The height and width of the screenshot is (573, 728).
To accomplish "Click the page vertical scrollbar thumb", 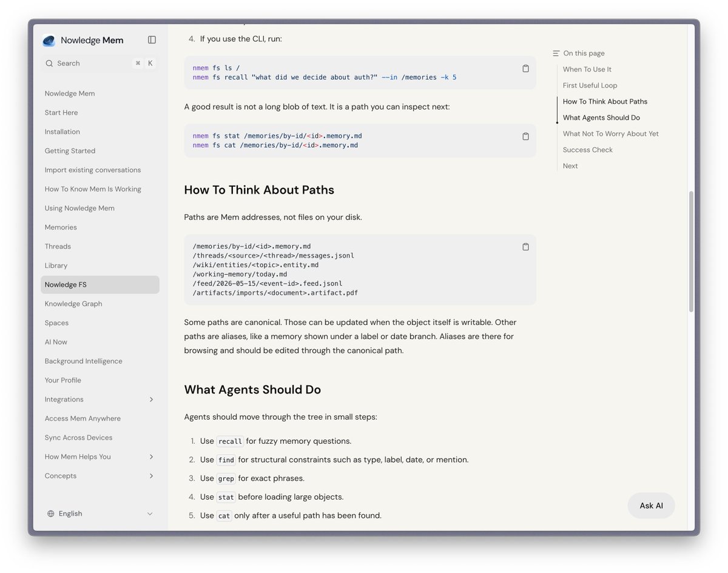I will (x=691, y=252).
